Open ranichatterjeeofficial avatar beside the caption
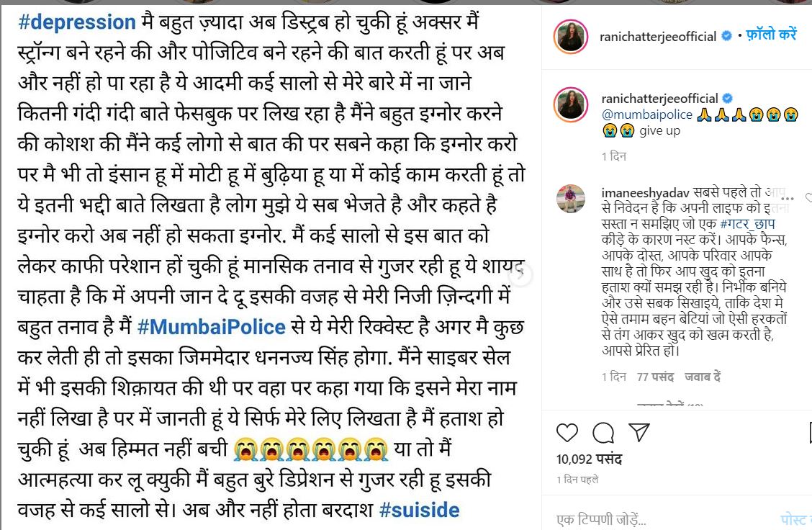Image resolution: width=812 pixels, height=530 pixels. [x=571, y=104]
